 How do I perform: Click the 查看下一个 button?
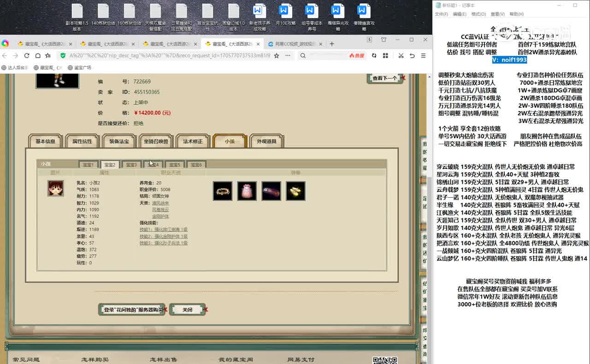(384, 78)
